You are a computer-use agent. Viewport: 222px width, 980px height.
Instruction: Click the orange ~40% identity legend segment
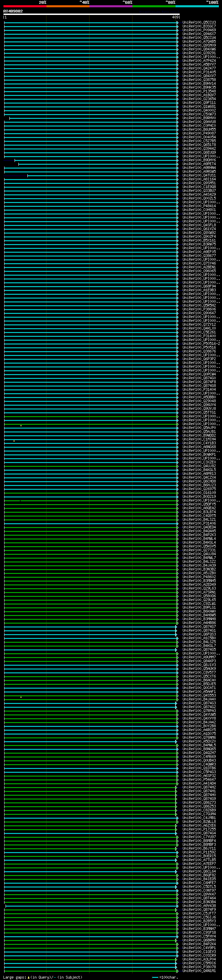[x=68, y=6]
